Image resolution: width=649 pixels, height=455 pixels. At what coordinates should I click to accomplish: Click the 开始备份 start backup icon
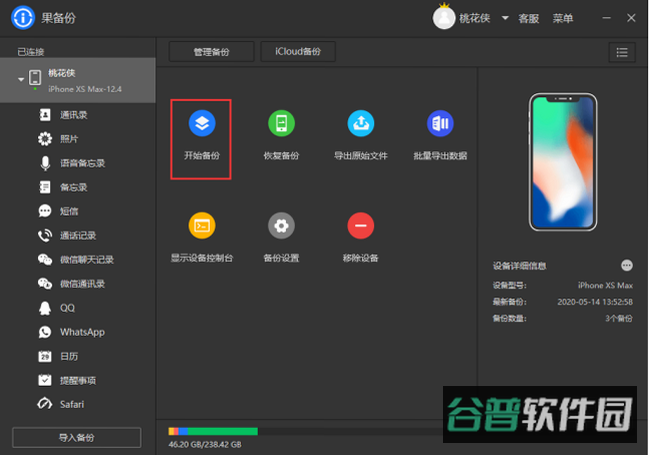(x=202, y=123)
